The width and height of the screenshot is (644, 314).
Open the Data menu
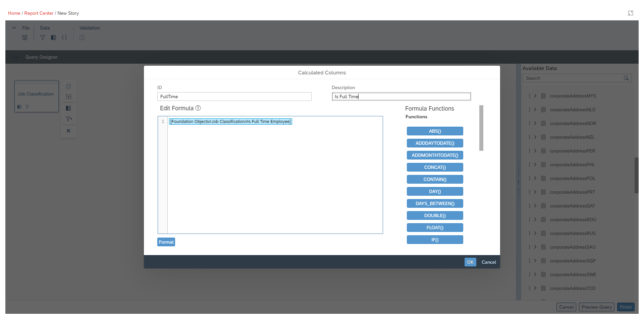coord(45,28)
